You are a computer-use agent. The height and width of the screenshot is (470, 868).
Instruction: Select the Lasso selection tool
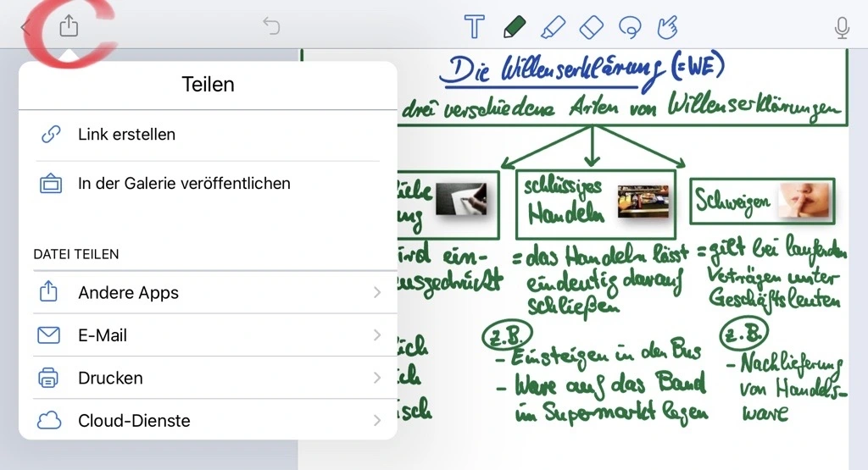coord(629,28)
